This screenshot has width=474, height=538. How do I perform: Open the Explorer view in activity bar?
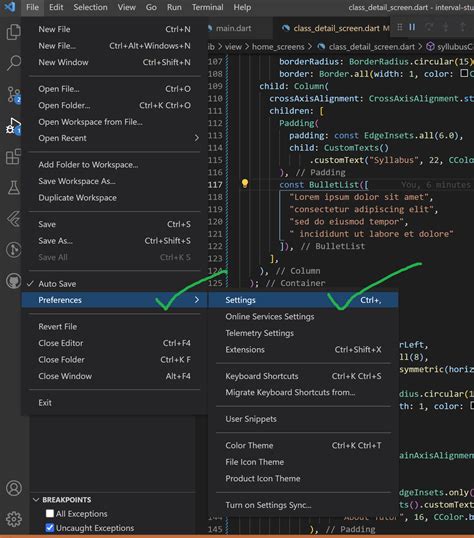tap(13, 32)
